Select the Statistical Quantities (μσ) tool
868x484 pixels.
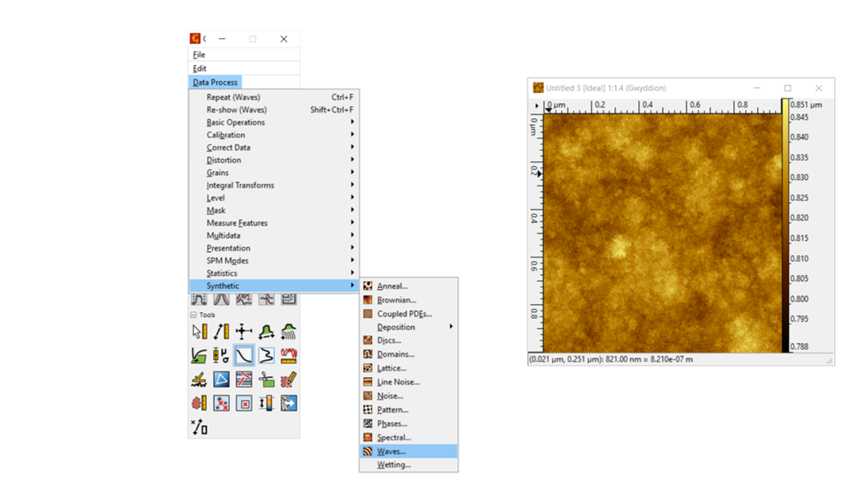click(x=221, y=356)
